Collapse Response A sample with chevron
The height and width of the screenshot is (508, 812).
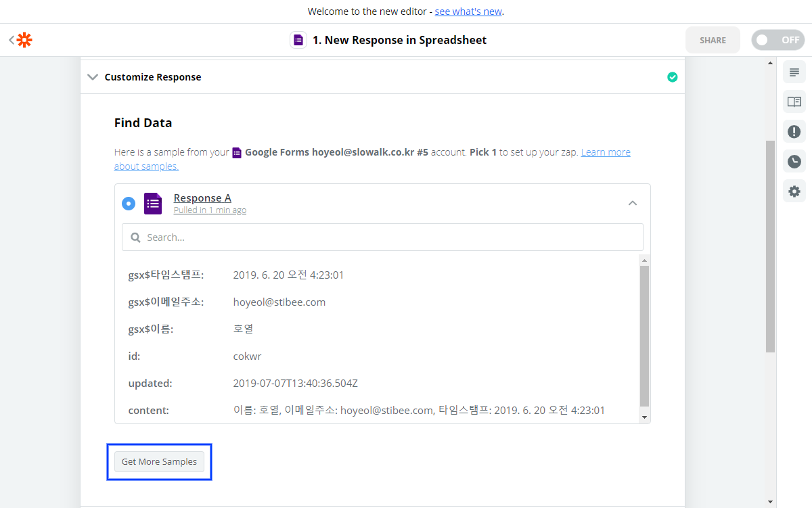[x=633, y=203]
